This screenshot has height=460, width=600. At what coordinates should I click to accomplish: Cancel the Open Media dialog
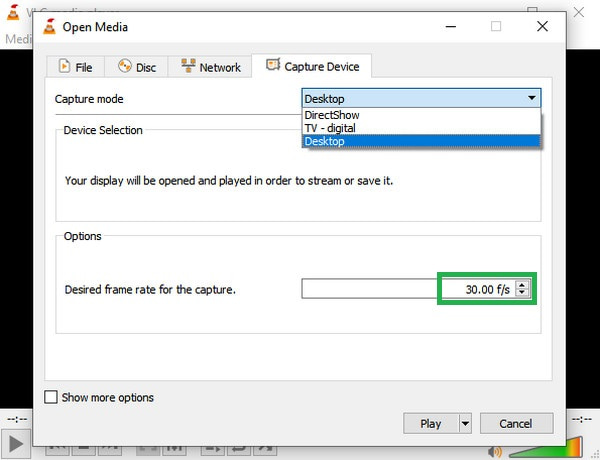click(516, 423)
